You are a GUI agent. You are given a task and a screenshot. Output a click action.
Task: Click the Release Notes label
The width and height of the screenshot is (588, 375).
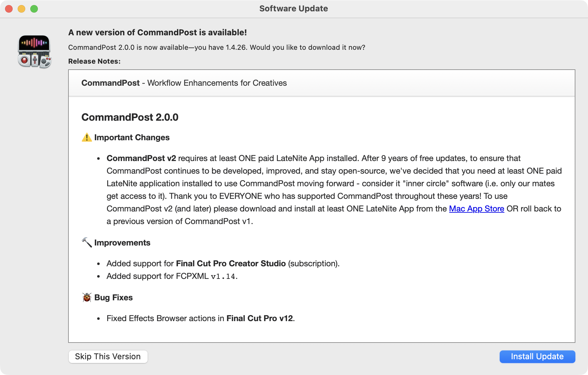pyautogui.click(x=94, y=61)
